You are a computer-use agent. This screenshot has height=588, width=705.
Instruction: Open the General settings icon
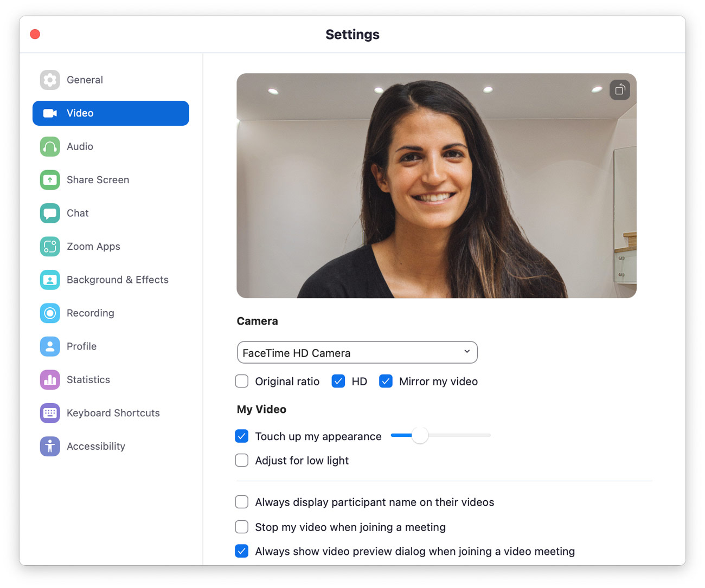click(50, 80)
